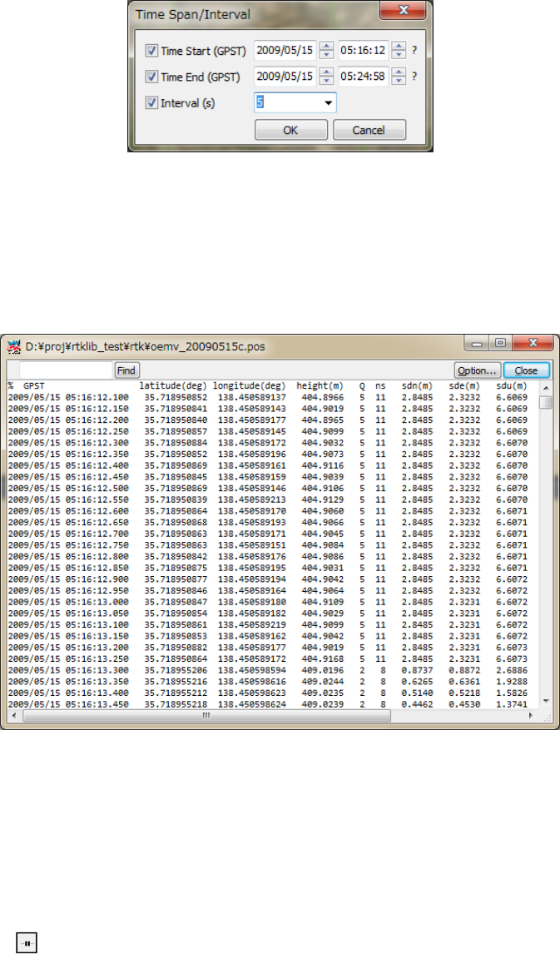
Task: Click the sde(m) column header text
Action: (x=464, y=385)
